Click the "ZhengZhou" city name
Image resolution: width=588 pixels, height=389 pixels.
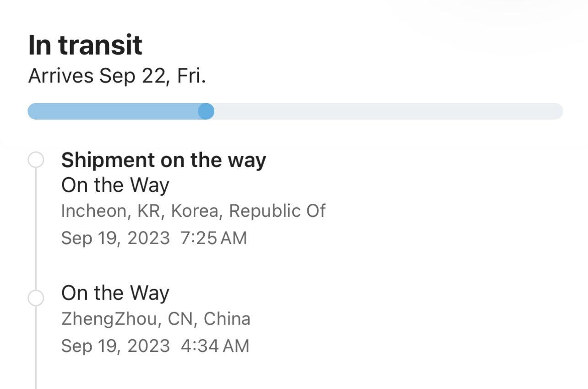(x=109, y=319)
